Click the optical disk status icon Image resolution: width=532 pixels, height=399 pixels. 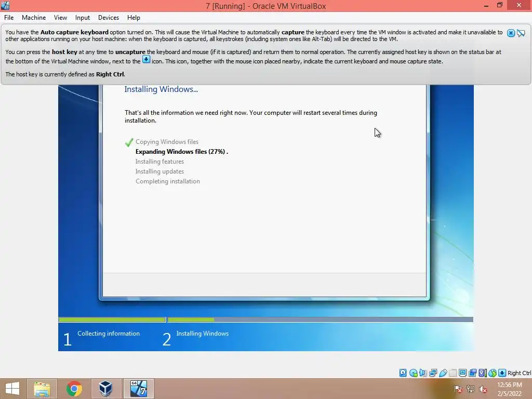click(x=413, y=373)
